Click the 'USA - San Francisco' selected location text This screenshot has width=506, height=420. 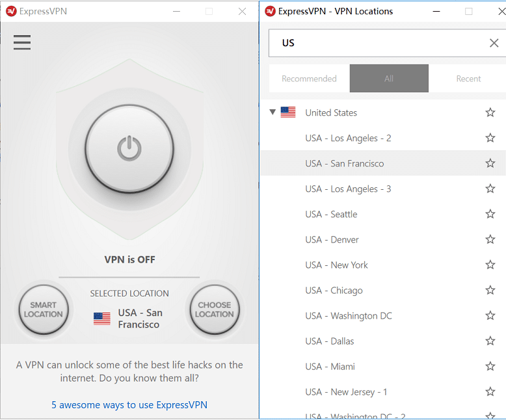140,319
